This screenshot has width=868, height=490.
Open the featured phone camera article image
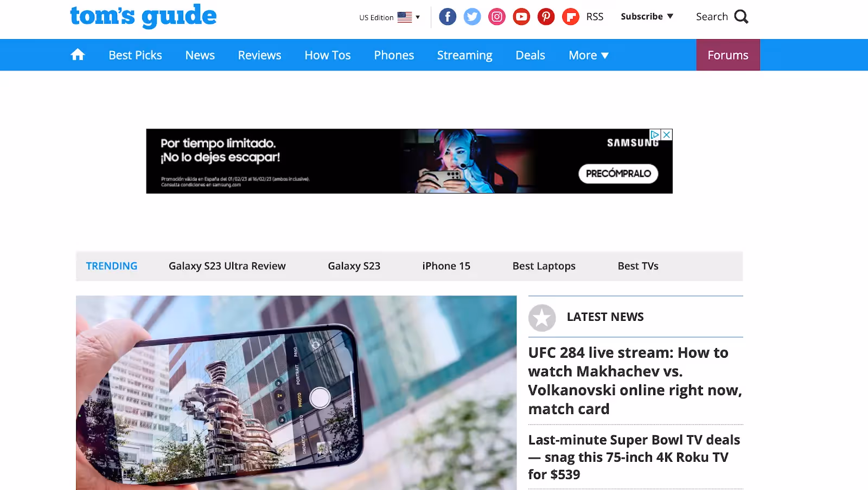[296, 393]
